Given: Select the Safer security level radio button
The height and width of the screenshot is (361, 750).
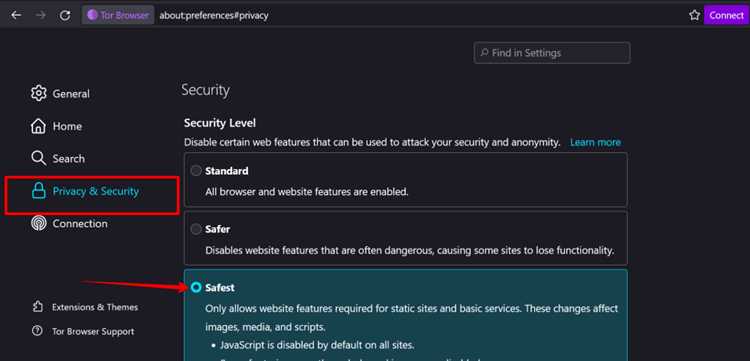Looking at the screenshot, I should pyautogui.click(x=196, y=230).
